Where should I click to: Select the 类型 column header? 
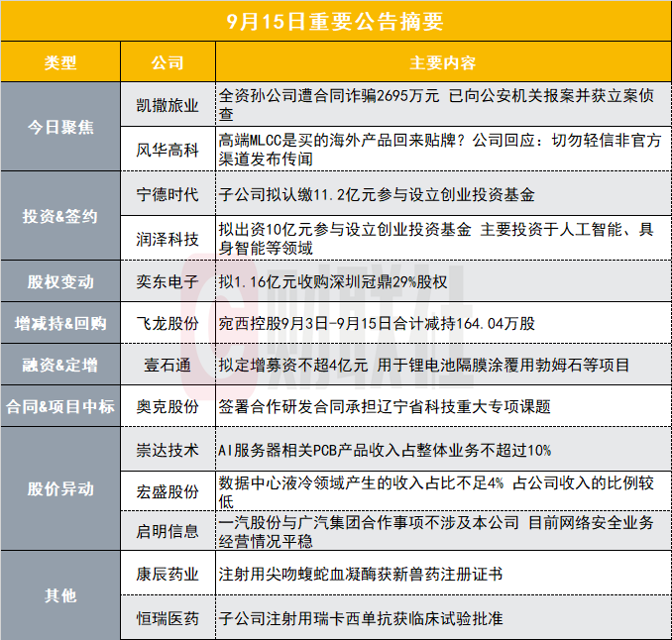pyautogui.click(x=60, y=63)
